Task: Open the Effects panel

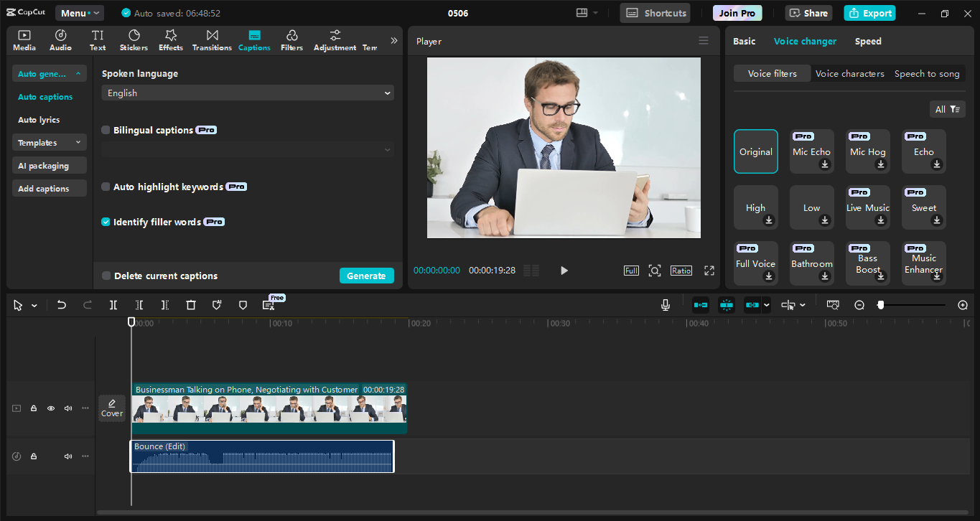Action: tap(170, 39)
